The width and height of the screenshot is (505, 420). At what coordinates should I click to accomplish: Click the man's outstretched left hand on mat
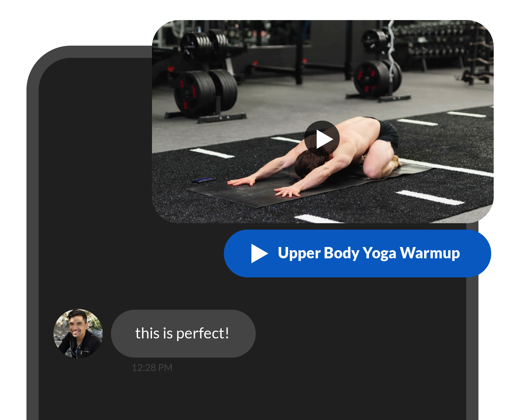click(287, 192)
